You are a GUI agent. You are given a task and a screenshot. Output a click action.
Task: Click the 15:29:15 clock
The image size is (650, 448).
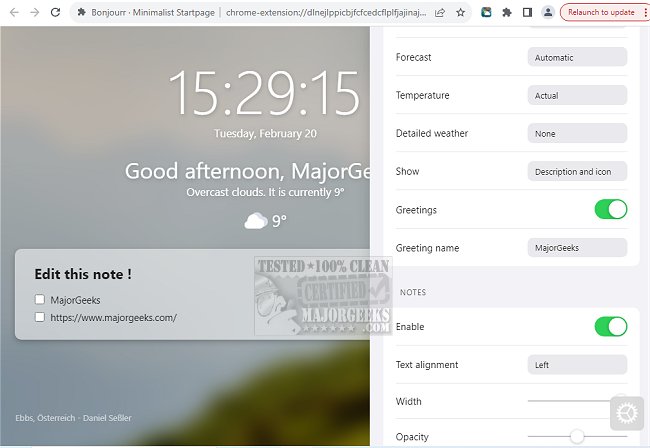(264, 93)
